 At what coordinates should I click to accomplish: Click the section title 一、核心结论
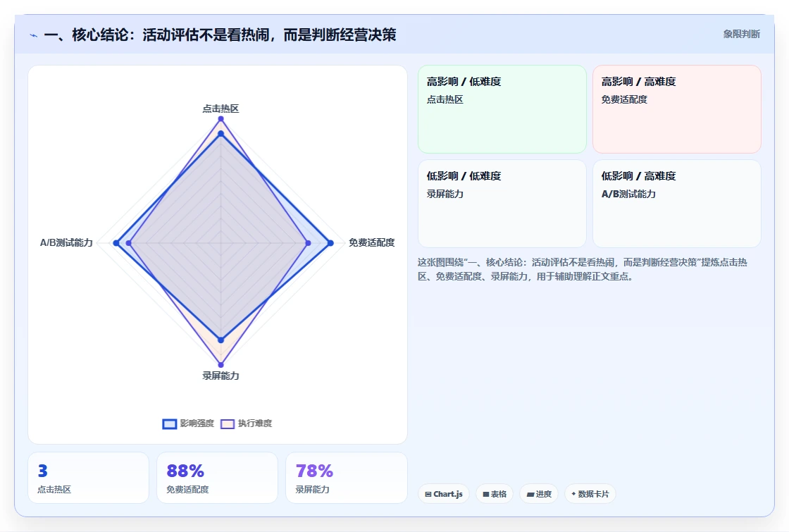point(220,35)
